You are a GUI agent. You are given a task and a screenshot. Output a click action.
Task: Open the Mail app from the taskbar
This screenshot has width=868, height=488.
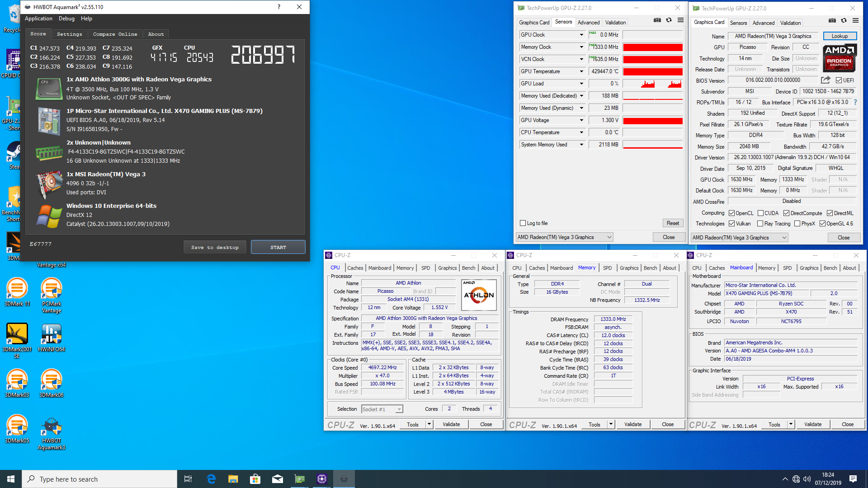(278, 479)
